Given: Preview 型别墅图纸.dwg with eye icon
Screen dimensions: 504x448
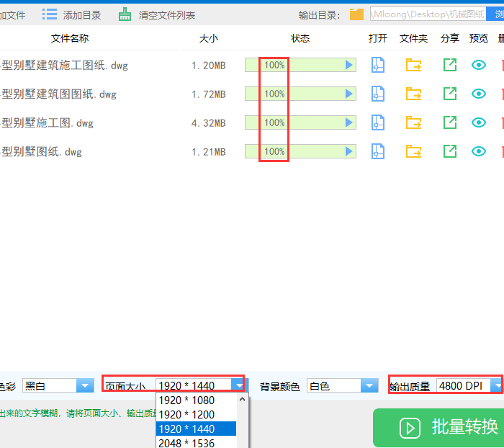Looking at the screenshot, I should point(479,151).
